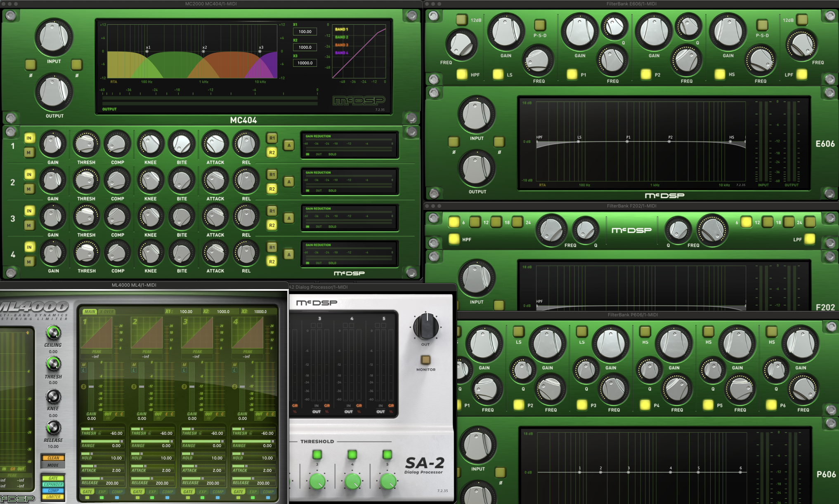Click SA-2 threshold knob under band 4

pos(352,481)
